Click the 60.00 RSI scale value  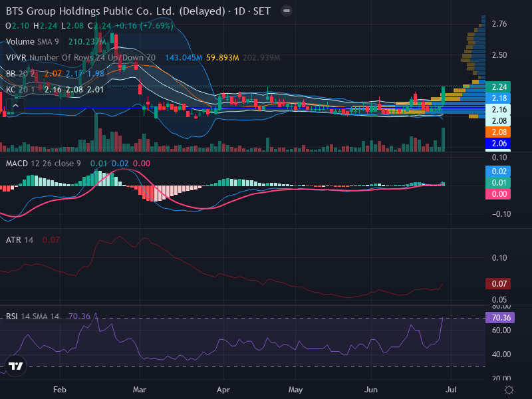pos(501,330)
